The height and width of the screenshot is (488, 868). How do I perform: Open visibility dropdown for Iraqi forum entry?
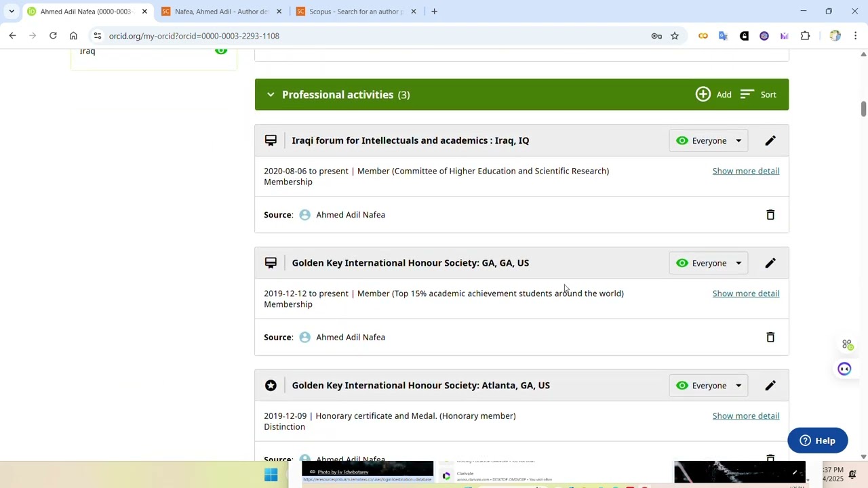[709, 141]
